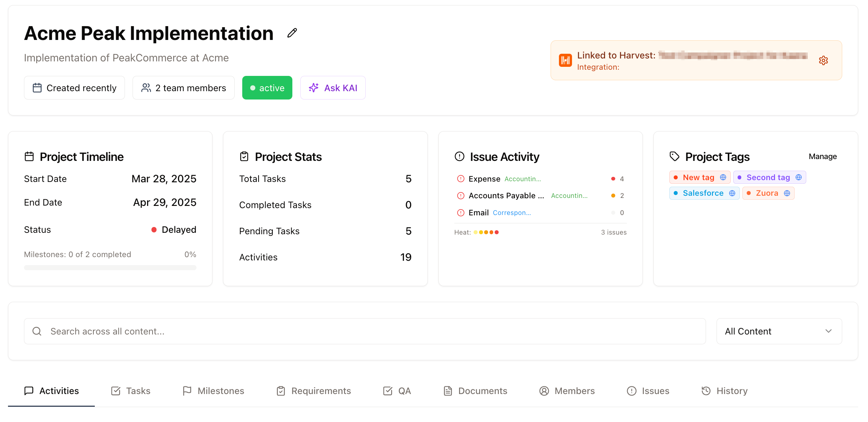Screen dimensions: 868x422
Task: Click globe icon on Zuora tag
Action: coord(787,193)
